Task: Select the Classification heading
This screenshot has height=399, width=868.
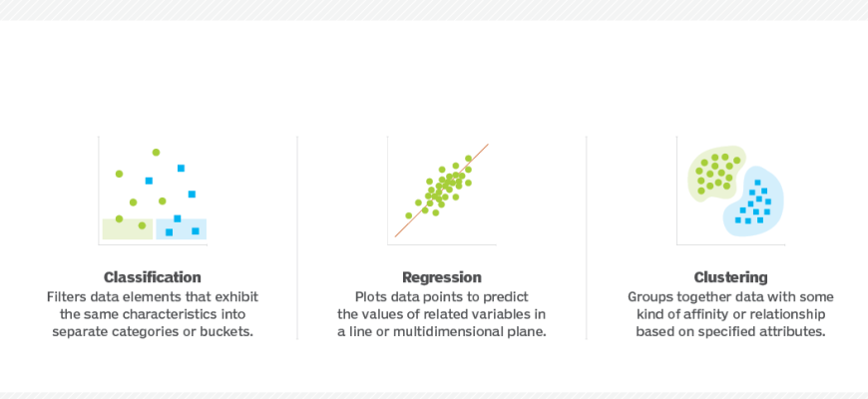Action: click(153, 277)
